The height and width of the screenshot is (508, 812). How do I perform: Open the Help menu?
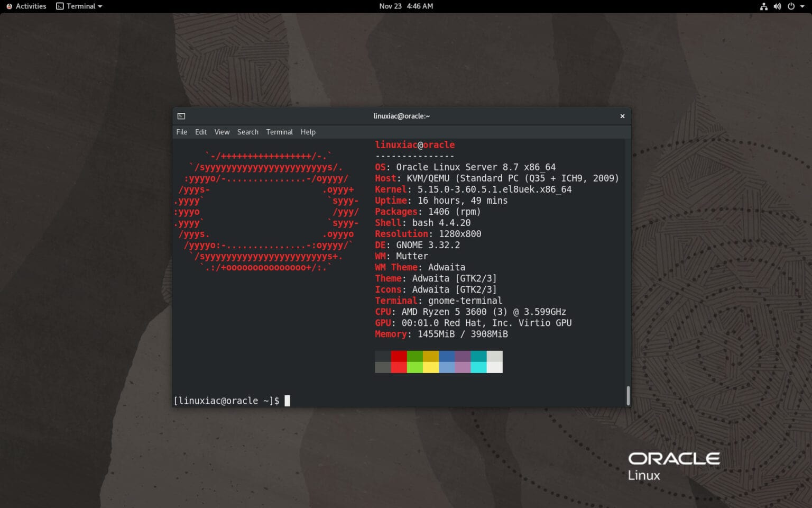[x=308, y=132]
